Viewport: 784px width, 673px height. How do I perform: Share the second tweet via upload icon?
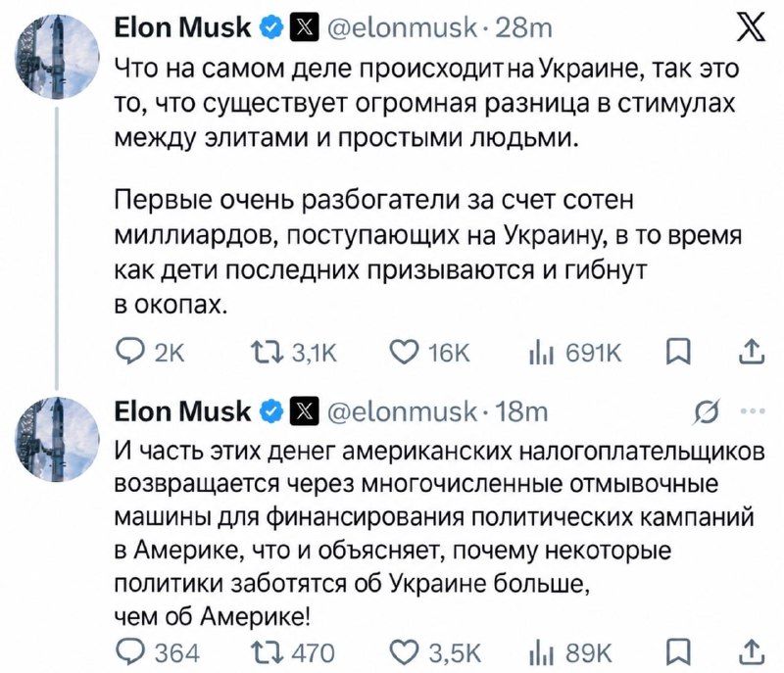(x=752, y=652)
